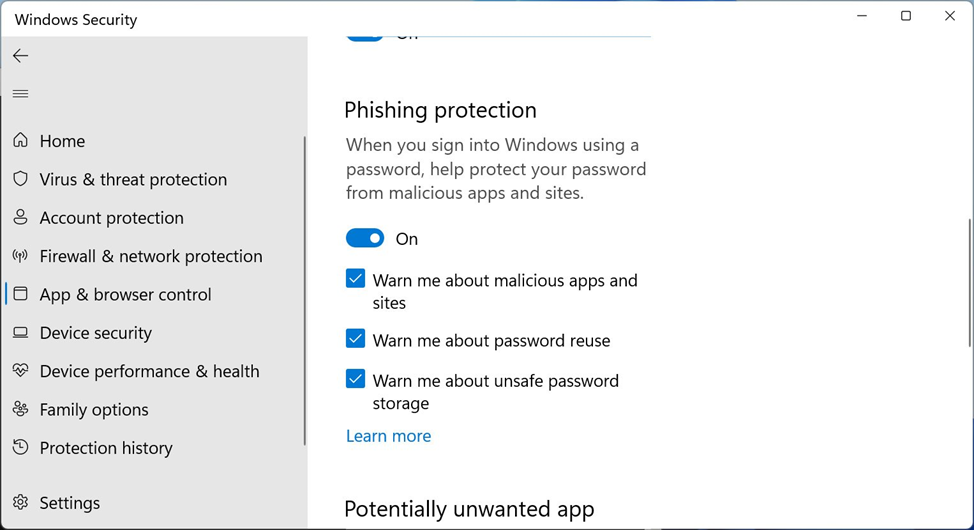Click the Protection history clock icon
The height and width of the screenshot is (530, 974).
coord(20,447)
